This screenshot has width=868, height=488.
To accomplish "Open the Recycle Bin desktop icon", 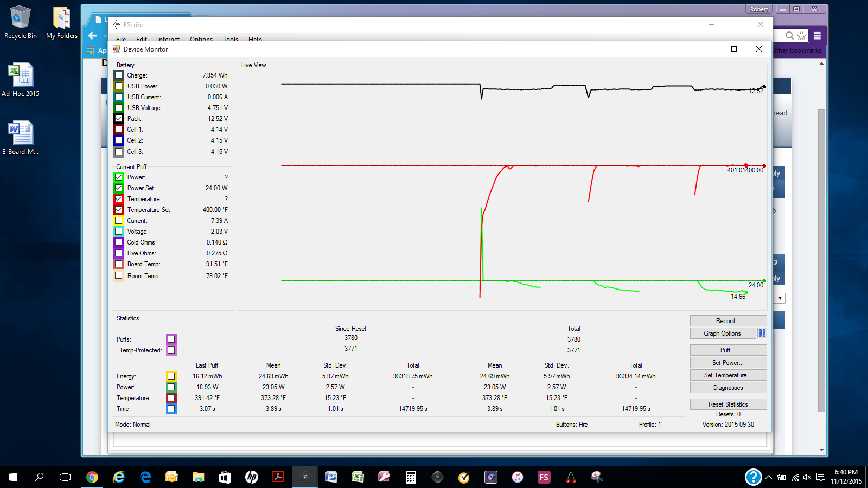I will pyautogui.click(x=20, y=22).
